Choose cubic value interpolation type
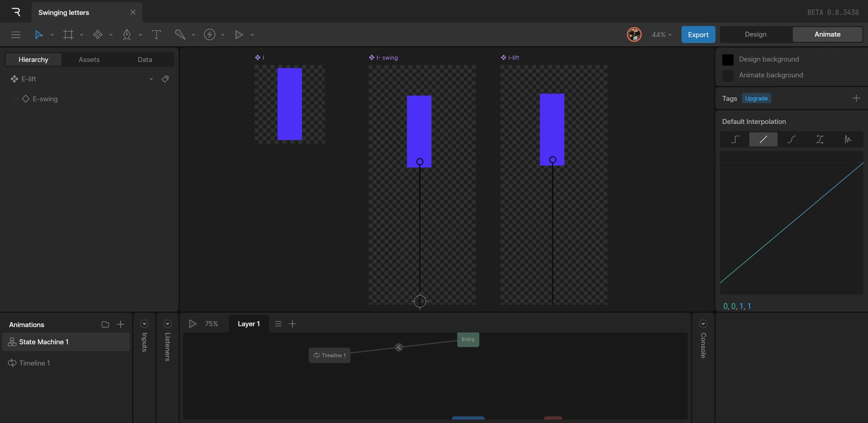The width and height of the screenshot is (868, 423). tap(820, 139)
